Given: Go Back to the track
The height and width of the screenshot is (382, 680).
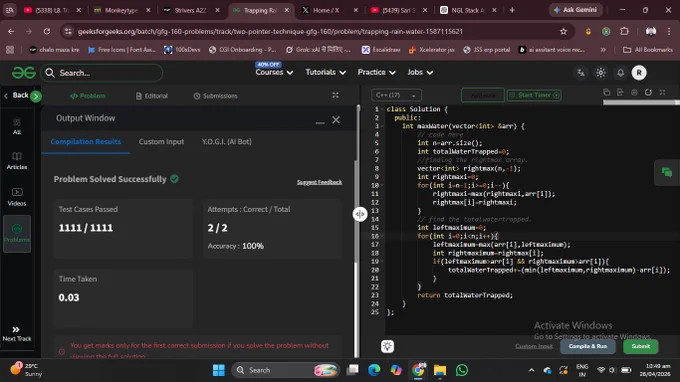Looking at the screenshot, I should (16, 95).
